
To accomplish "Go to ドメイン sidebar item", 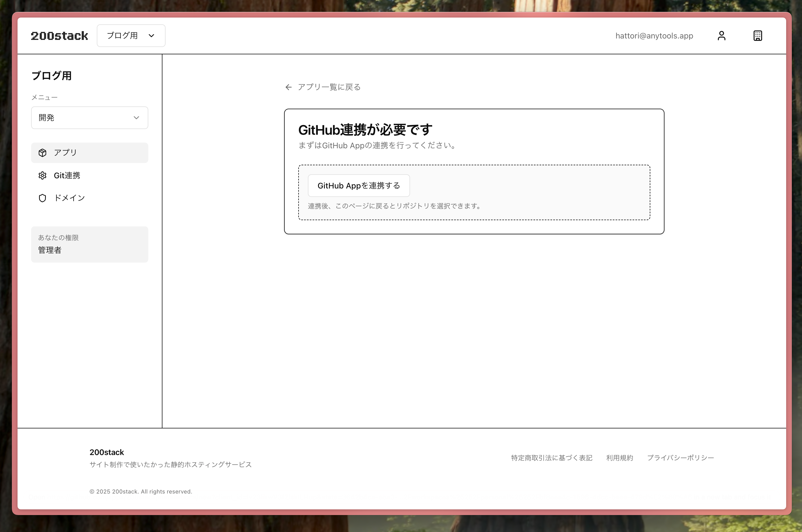I will coord(70,198).
